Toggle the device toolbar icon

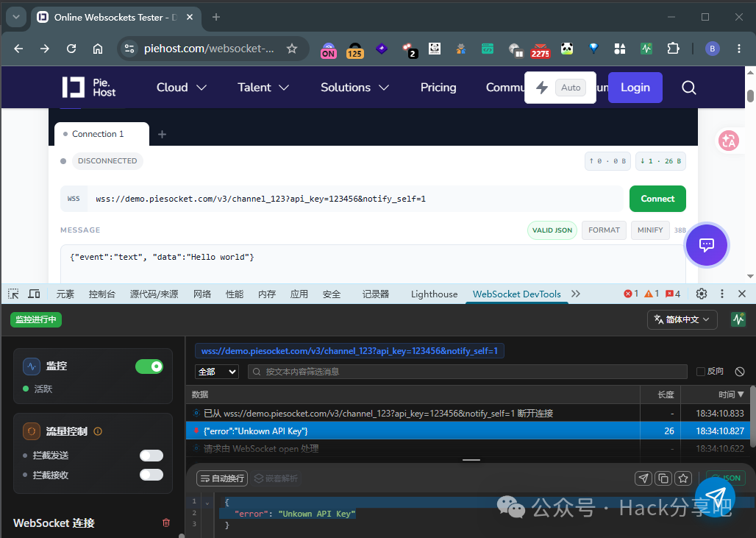(x=34, y=294)
